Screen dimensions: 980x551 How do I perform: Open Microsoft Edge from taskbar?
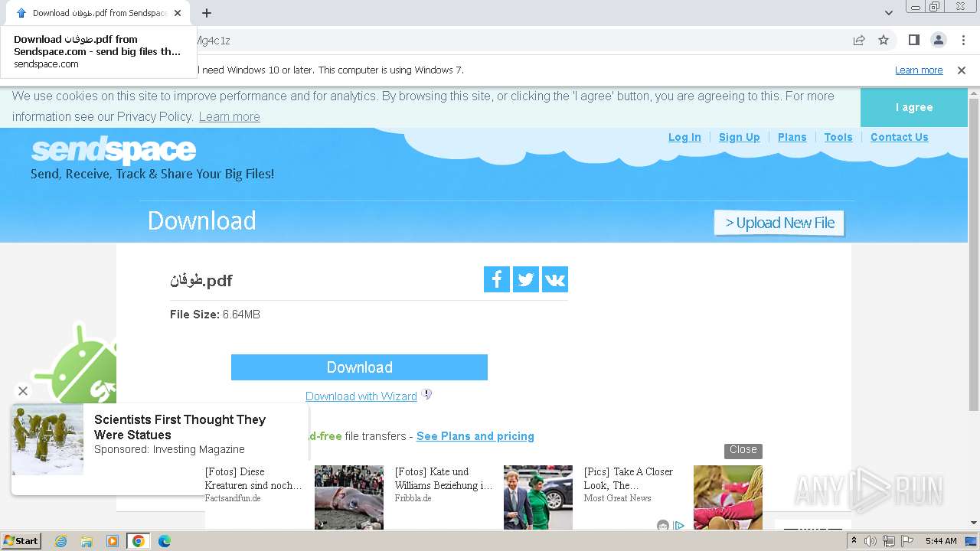[x=165, y=541]
